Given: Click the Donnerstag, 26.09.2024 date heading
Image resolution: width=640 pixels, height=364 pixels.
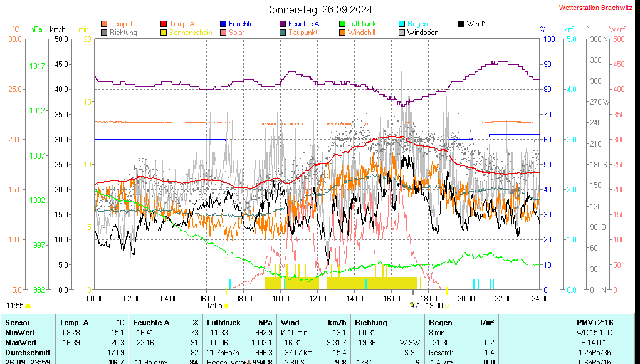Looking at the screenshot, I should click(318, 9).
